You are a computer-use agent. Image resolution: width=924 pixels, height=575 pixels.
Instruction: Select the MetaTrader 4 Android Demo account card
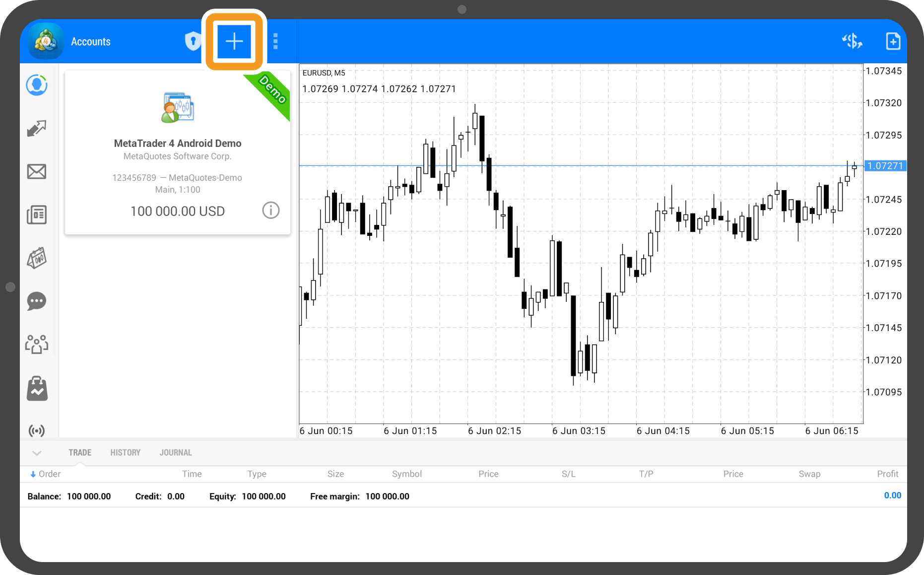click(178, 153)
